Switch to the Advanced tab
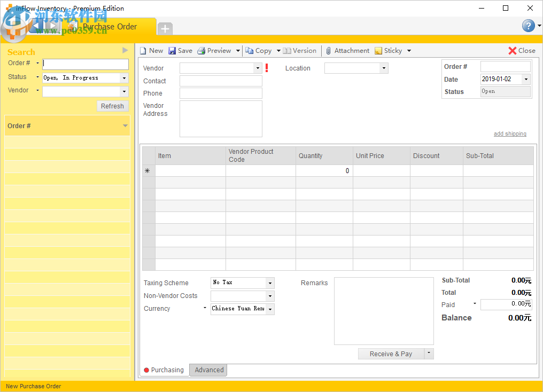 [209, 370]
